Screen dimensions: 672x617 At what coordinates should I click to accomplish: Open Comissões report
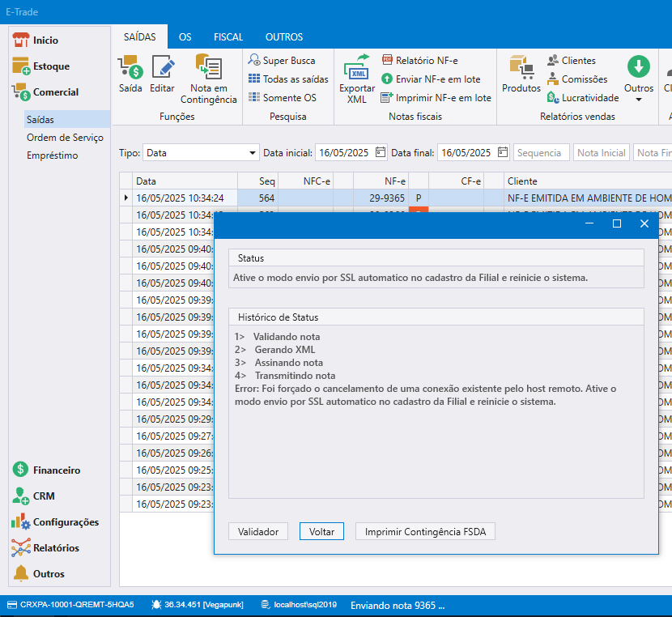coord(577,79)
